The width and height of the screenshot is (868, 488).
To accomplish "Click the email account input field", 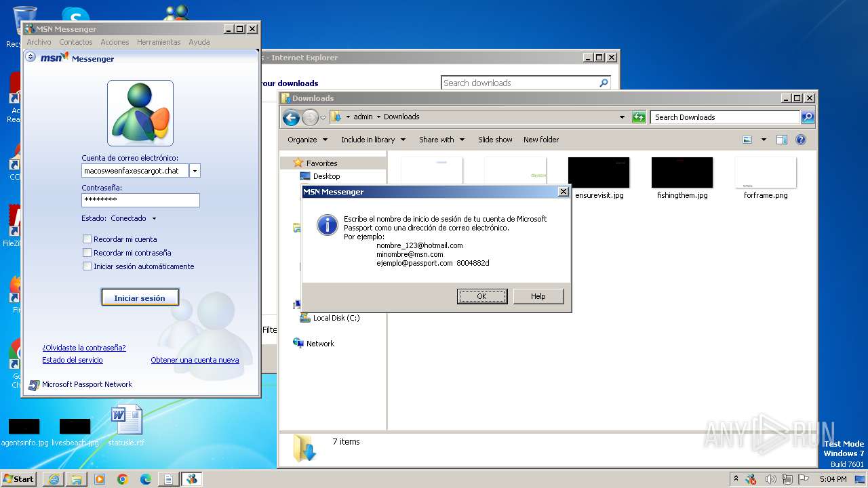I will (x=135, y=171).
